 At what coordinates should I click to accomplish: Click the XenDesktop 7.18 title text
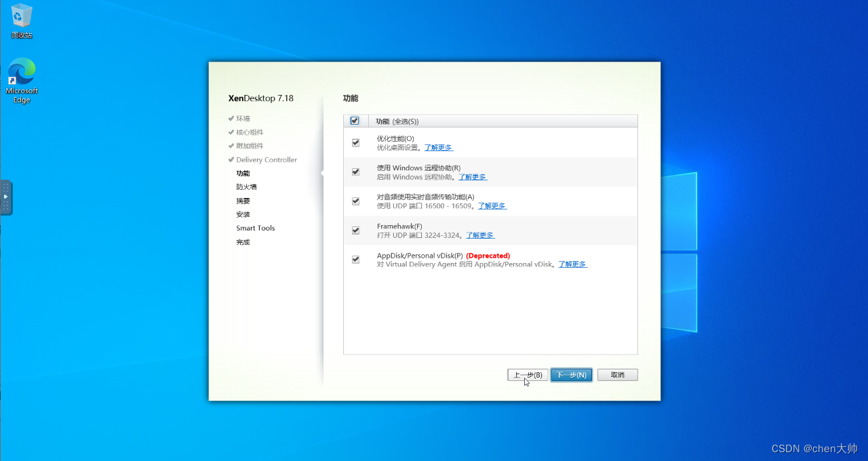261,98
